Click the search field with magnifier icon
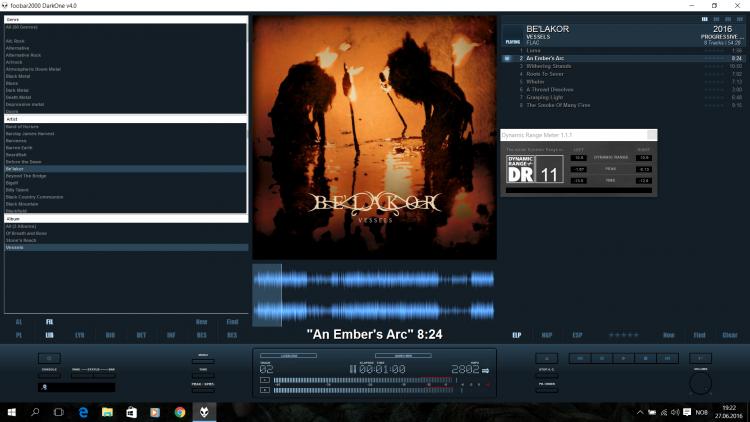This screenshot has height=422, width=750. point(77,387)
